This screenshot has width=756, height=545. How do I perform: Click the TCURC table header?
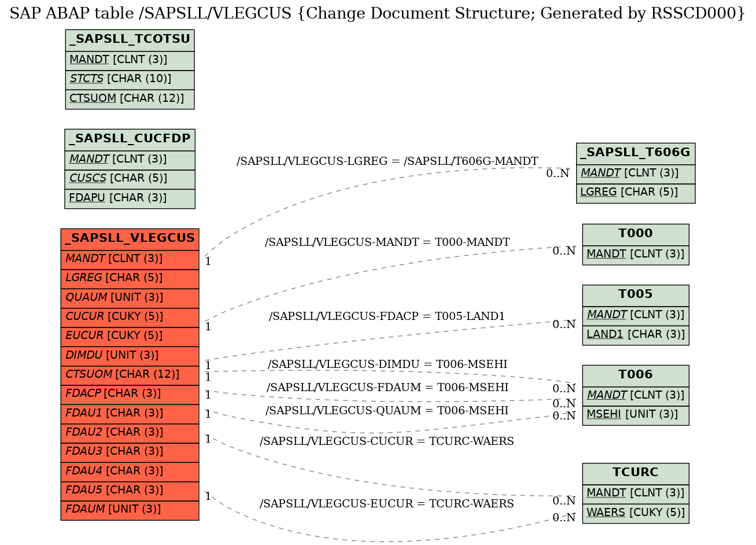tap(636, 473)
